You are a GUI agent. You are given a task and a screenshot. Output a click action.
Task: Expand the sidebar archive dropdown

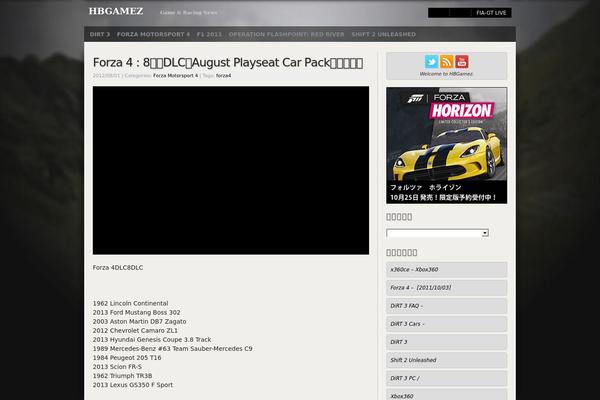click(437, 233)
